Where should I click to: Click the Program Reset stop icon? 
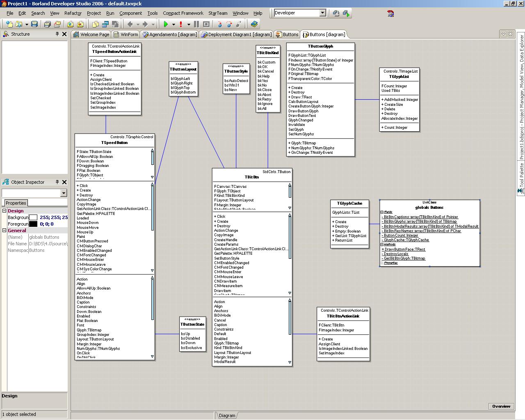(x=206, y=24)
